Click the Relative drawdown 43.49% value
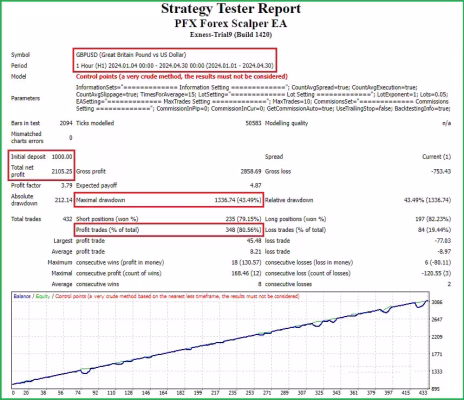Screen dimensions: 464x400 tap(427, 200)
